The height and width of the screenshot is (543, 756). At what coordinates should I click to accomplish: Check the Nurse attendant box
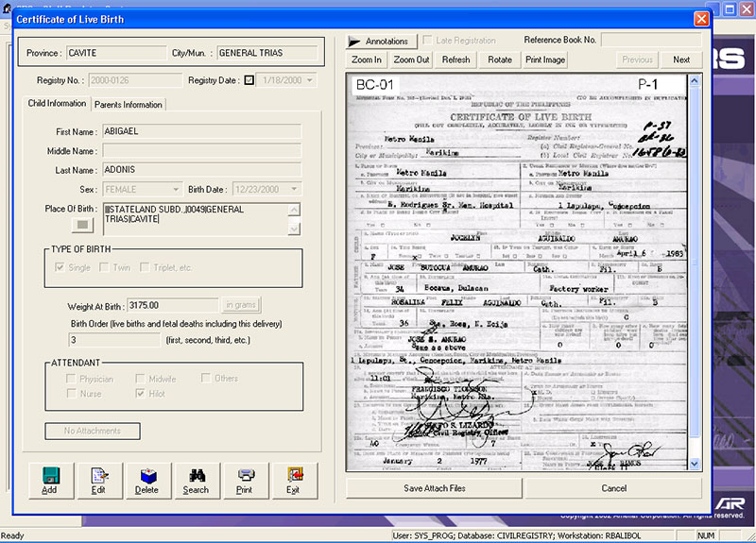[72, 393]
